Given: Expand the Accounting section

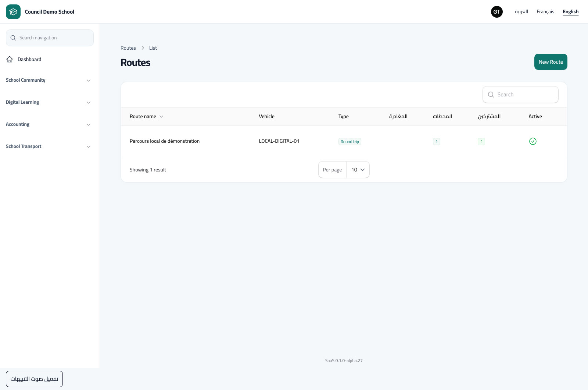Looking at the screenshot, I should [x=48, y=124].
